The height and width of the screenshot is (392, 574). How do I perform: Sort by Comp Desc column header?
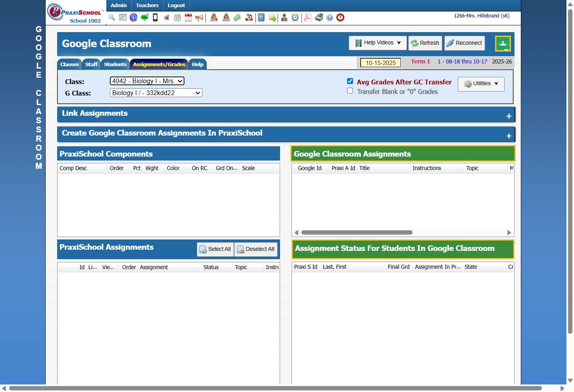click(83, 168)
